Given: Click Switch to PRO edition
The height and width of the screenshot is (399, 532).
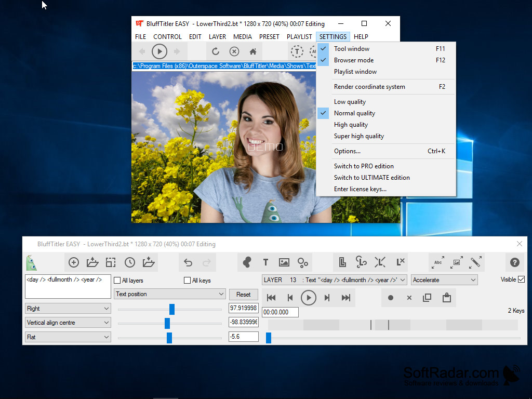Looking at the screenshot, I should tap(386, 166).
